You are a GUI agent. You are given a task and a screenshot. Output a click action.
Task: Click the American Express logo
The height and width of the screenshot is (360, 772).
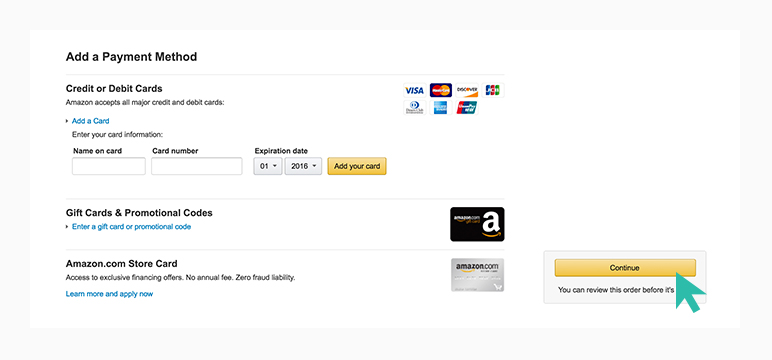pyautogui.click(x=441, y=108)
